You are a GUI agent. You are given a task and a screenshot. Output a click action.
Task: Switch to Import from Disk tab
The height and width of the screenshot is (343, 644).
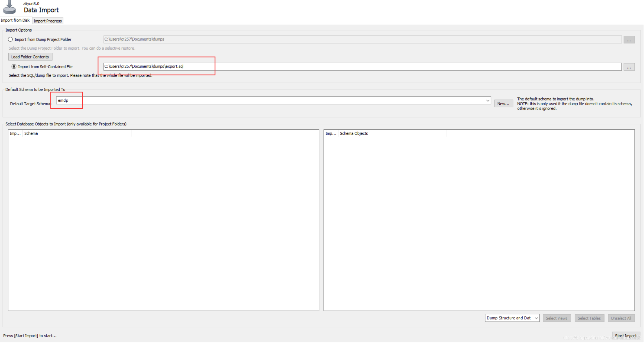tap(15, 20)
